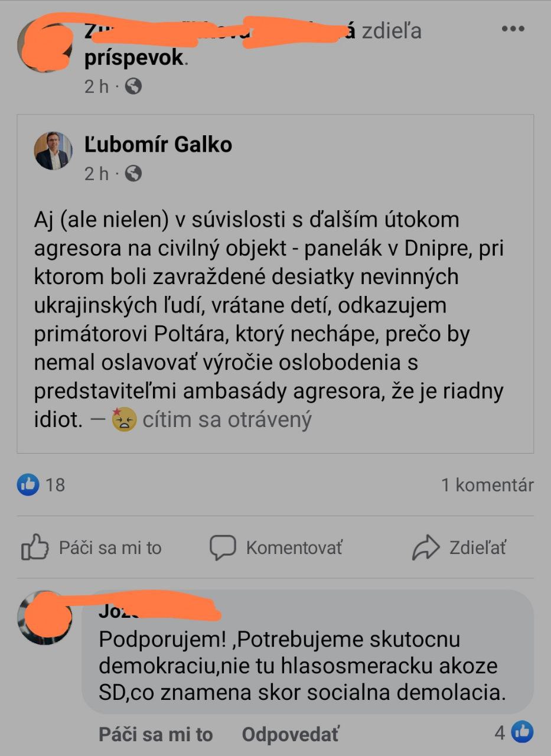551x756 pixels.
Task: Open Ľubomír Galko's profile picture
Action: click(52, 151)
